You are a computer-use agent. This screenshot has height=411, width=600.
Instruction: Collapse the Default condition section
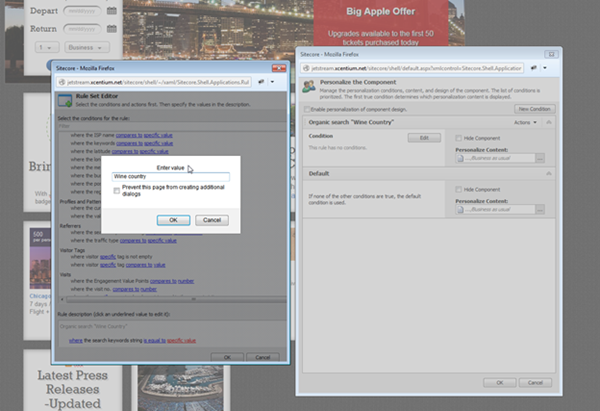549,173
